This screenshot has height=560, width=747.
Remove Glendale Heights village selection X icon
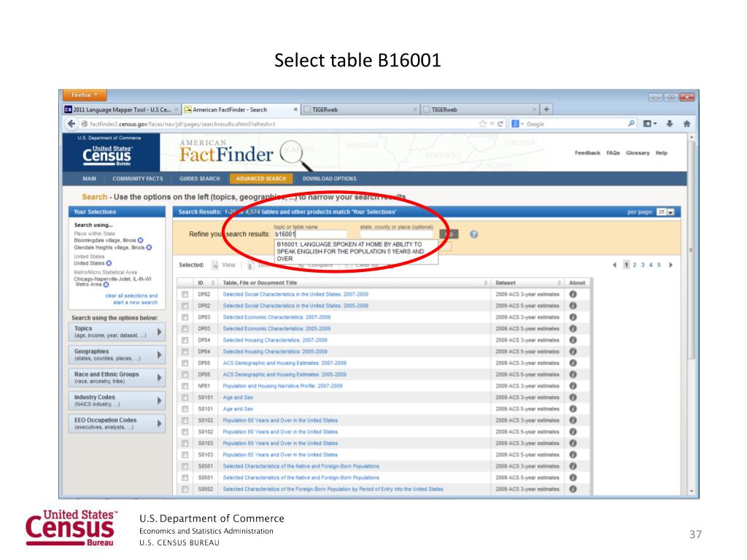(x=149, y=247)
